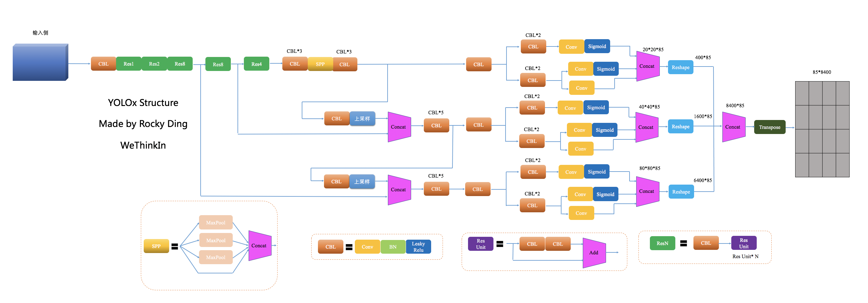Click the '8400*85' label
Screen dimensions: 868x303
tap(735, 106)
